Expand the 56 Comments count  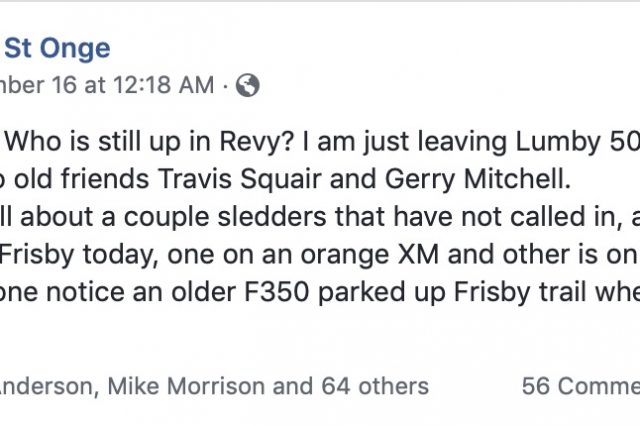[x=580, y=385]
